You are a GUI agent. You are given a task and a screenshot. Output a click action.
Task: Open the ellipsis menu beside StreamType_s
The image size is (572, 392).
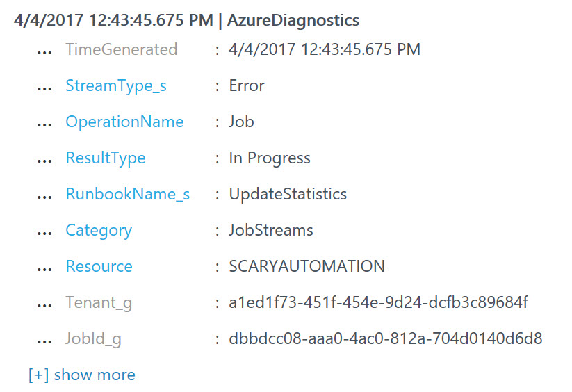pyautogui.click(x=44, y=88)
